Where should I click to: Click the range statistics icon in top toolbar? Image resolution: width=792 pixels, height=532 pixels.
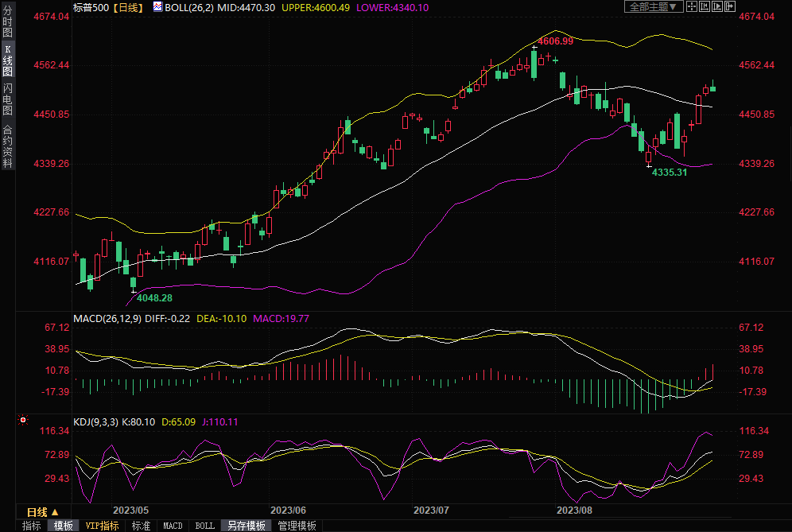(705, 6)
